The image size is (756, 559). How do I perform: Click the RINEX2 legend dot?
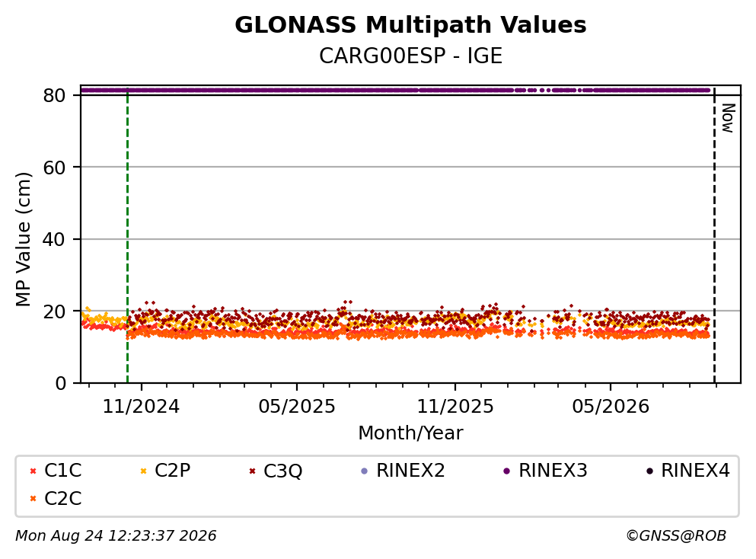(x=365, y=471)
